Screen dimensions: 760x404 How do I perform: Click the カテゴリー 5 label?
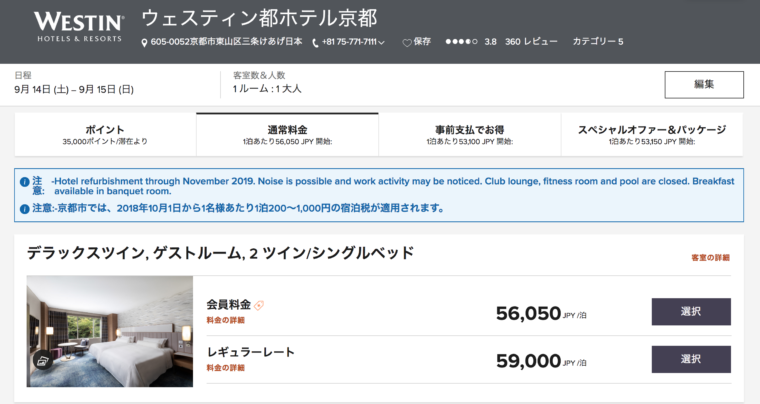tap(598, 42)
